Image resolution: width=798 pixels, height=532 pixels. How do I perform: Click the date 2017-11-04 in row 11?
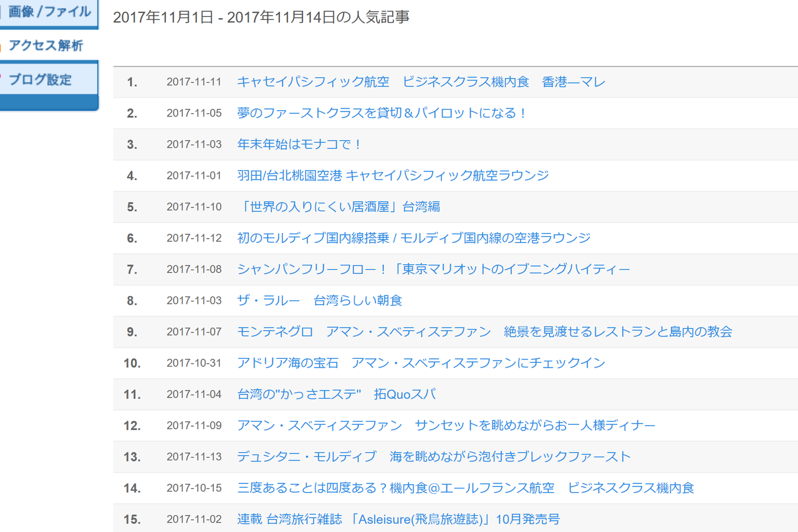(194, 394)
